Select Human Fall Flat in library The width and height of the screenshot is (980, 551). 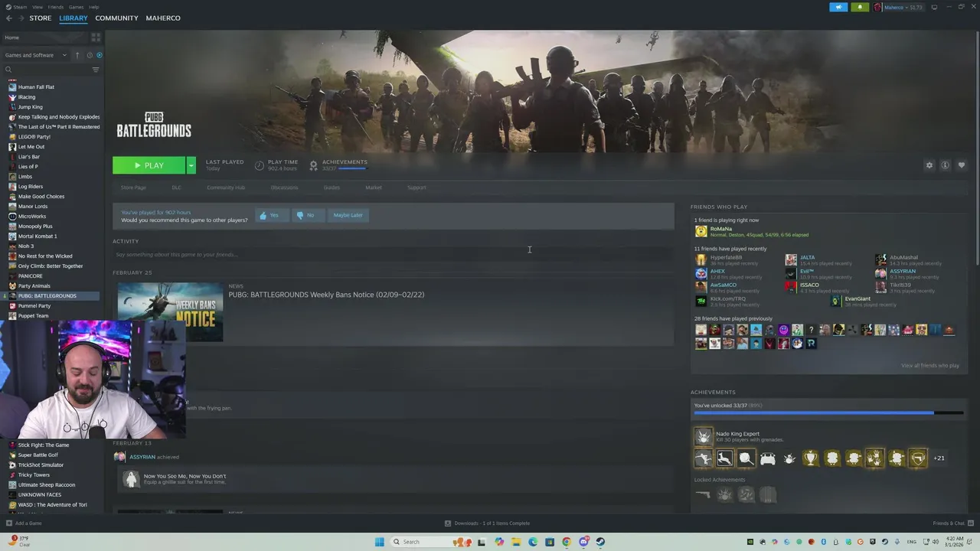[x=36, y=87]
